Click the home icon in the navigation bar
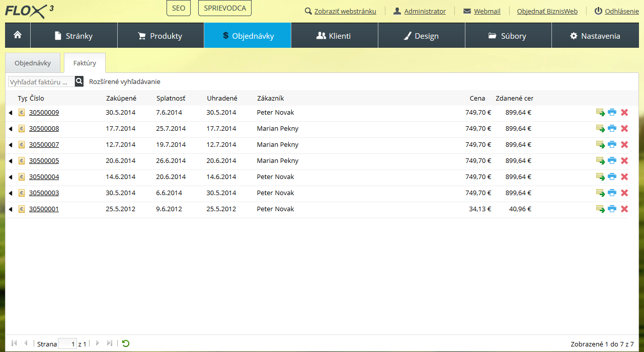Image resolution: width=644 pixels, height=352 pixels. [18, 35]
